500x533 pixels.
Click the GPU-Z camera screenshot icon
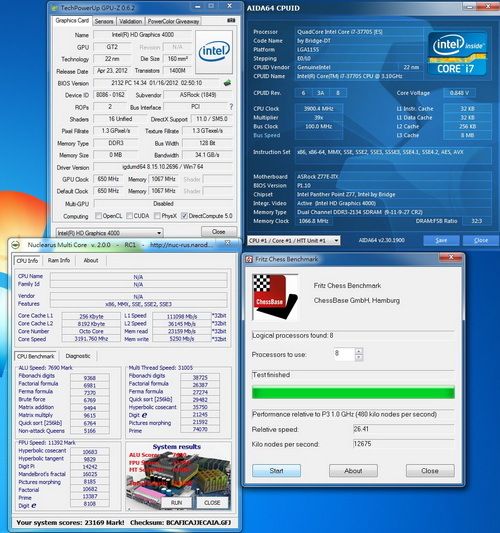point(231,21)
